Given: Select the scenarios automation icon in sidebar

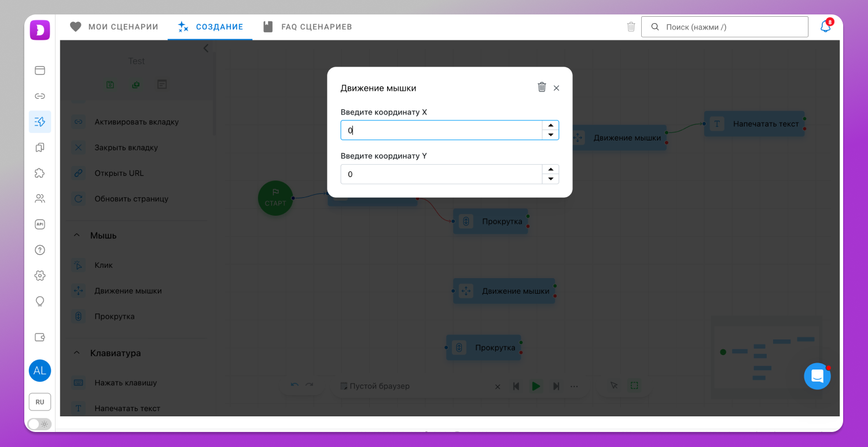Looking at the screenshot, I should click(40, 121).
